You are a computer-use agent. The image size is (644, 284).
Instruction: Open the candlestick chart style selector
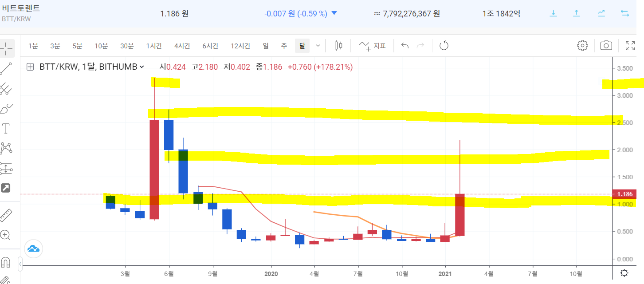point(338,45)
